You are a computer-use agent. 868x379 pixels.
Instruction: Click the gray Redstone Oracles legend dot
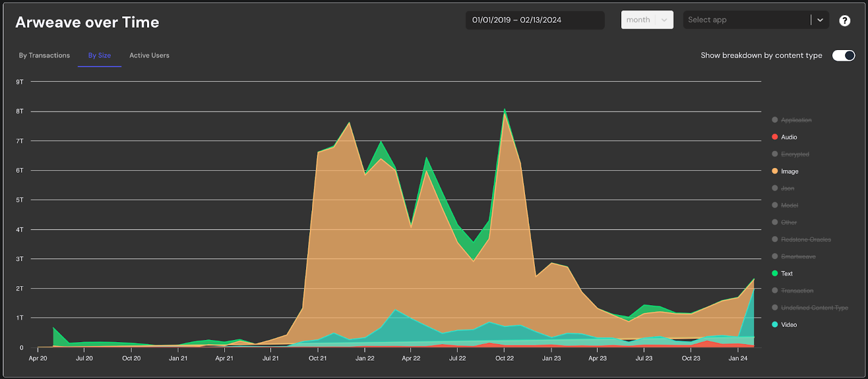tap(775, 239)
